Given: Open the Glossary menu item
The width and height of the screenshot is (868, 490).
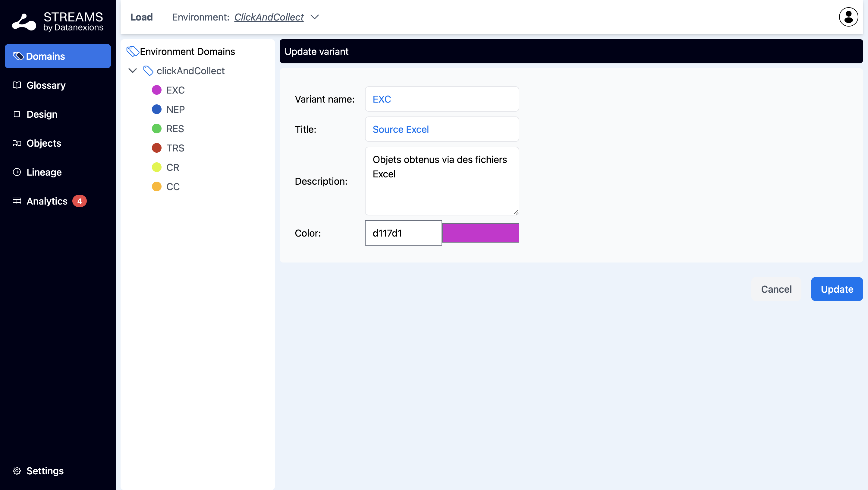Looking at the screenshot, I should click(x=46, y=85).
